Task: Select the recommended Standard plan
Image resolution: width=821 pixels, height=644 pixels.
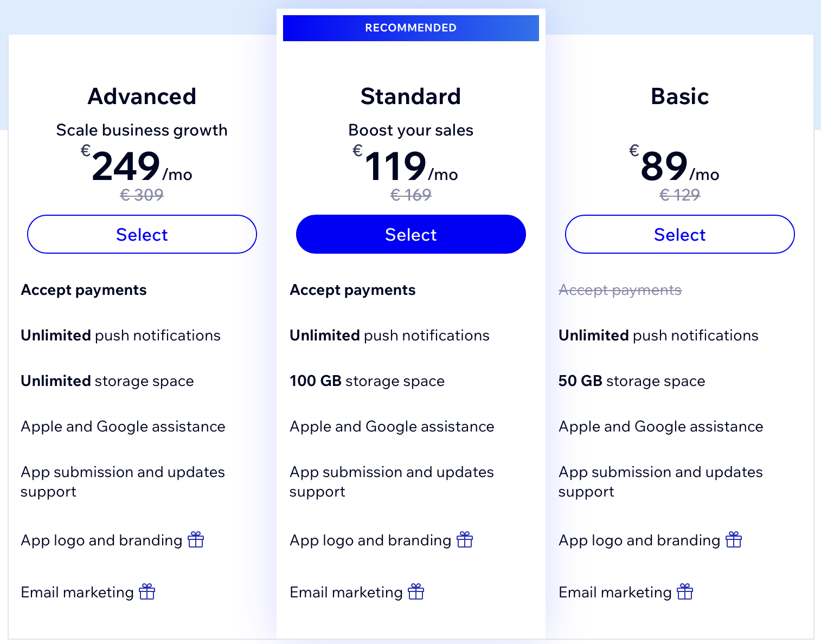Action: coord(411,234)
